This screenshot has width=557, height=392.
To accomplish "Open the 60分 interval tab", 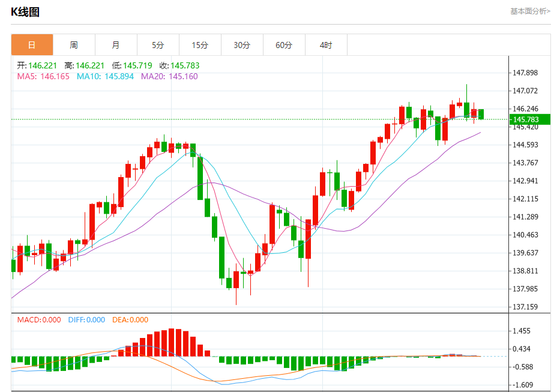I will coord(284,45).
